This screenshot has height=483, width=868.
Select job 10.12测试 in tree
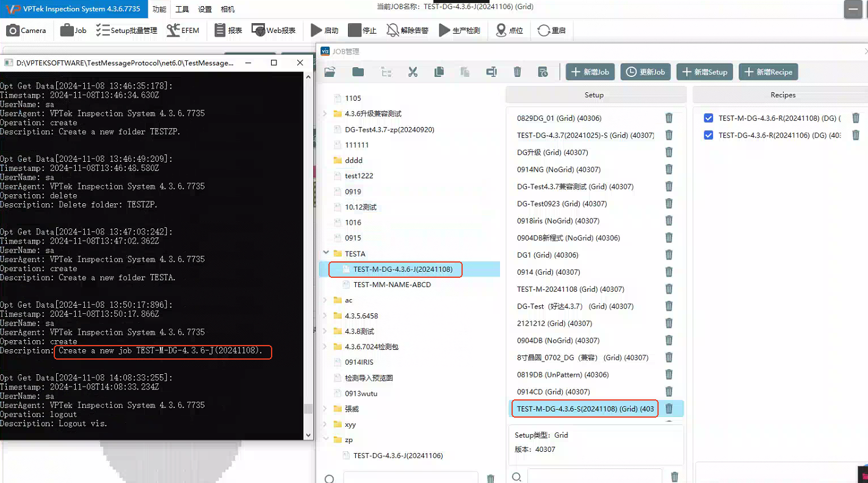click(x=361, y=207)
